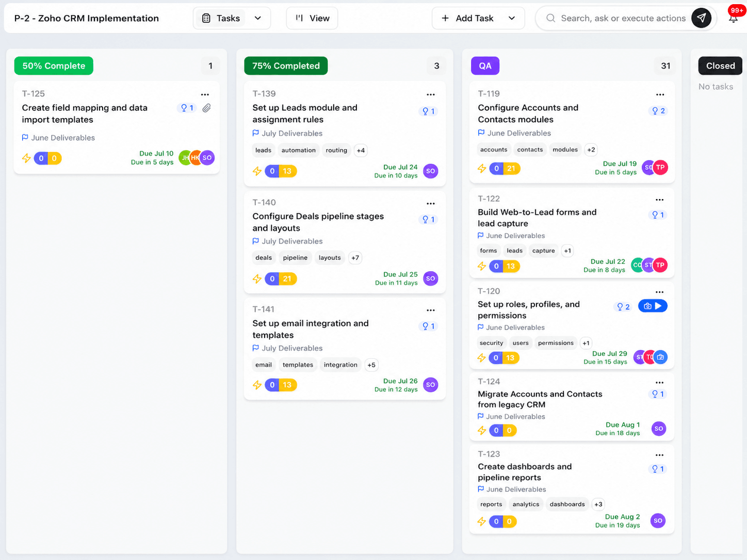Click lightning bolt icon on T-123 card

[482, 521]
